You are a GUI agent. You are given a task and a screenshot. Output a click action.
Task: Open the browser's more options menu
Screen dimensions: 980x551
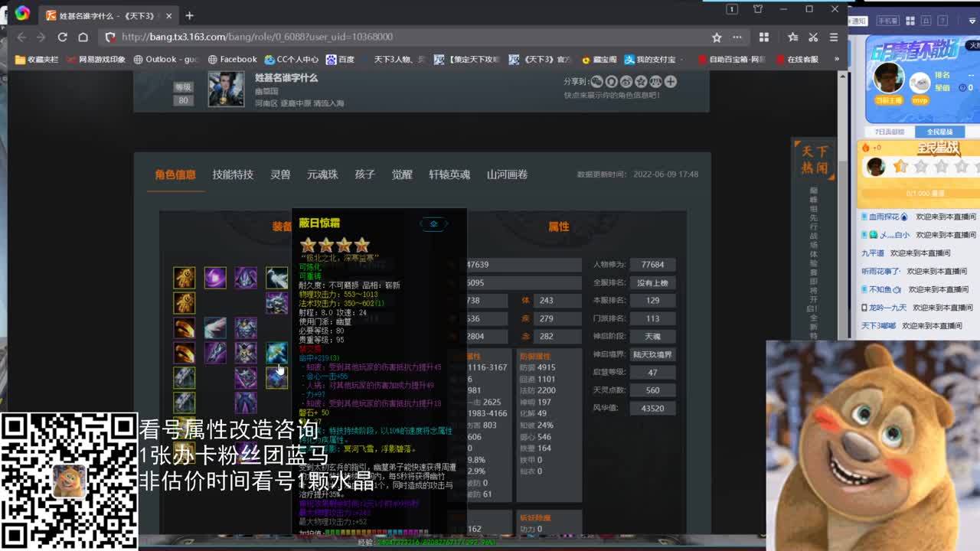tap(736, 36)
